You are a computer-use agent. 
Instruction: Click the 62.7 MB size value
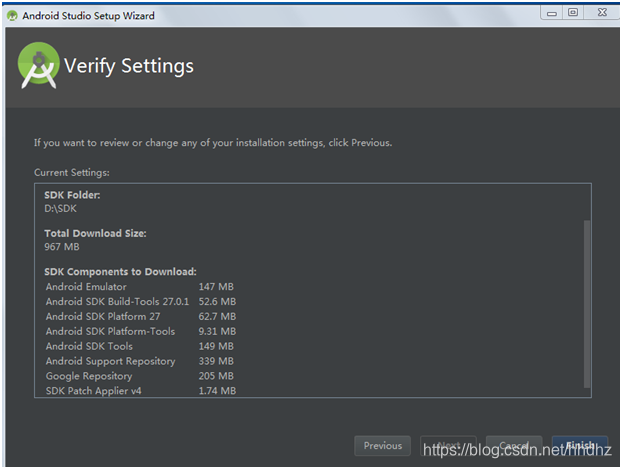[217, 316]
